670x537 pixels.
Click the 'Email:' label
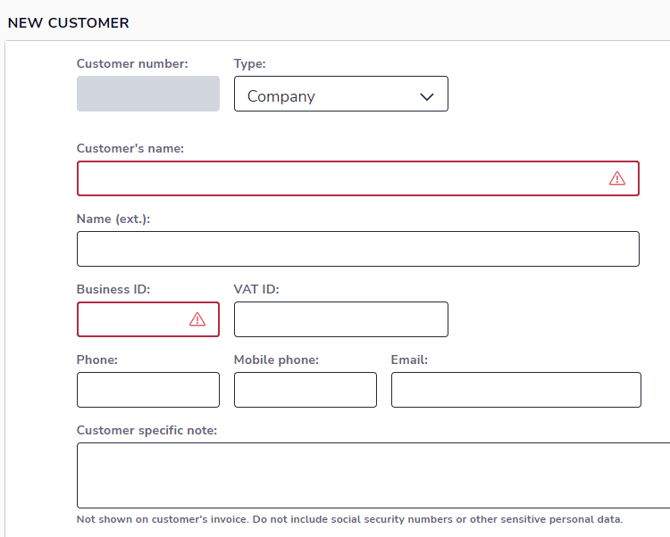tap(409, 360)
